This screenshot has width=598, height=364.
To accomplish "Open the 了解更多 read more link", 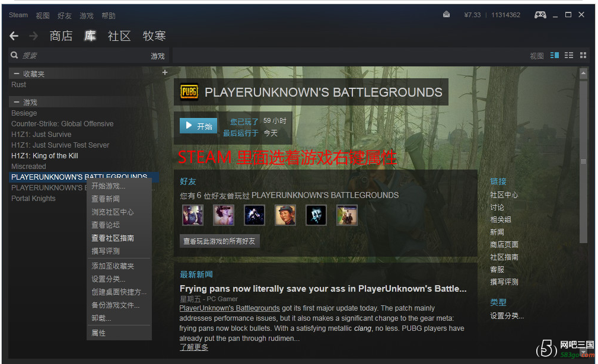I will pyautogui.click(x=194, y=347).
